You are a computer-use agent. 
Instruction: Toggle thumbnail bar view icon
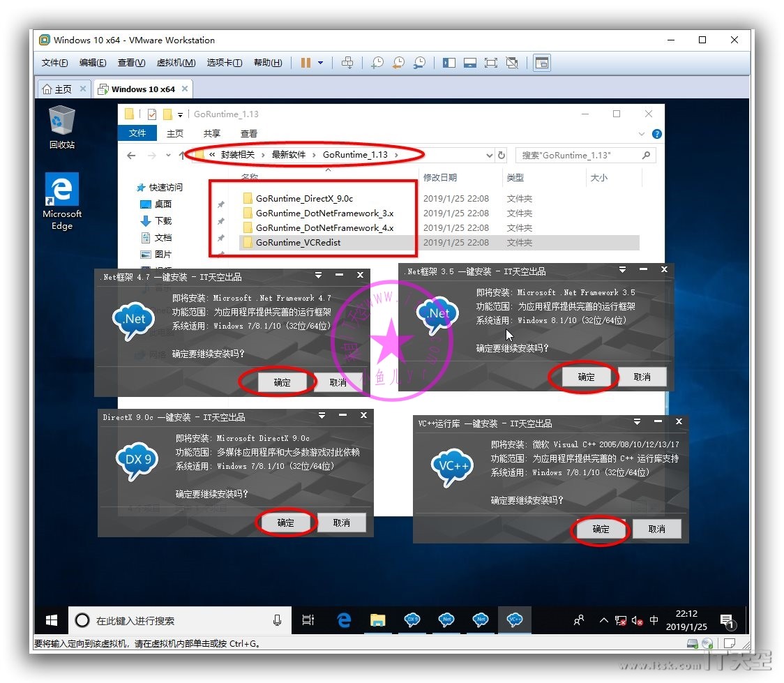(470, 63)
